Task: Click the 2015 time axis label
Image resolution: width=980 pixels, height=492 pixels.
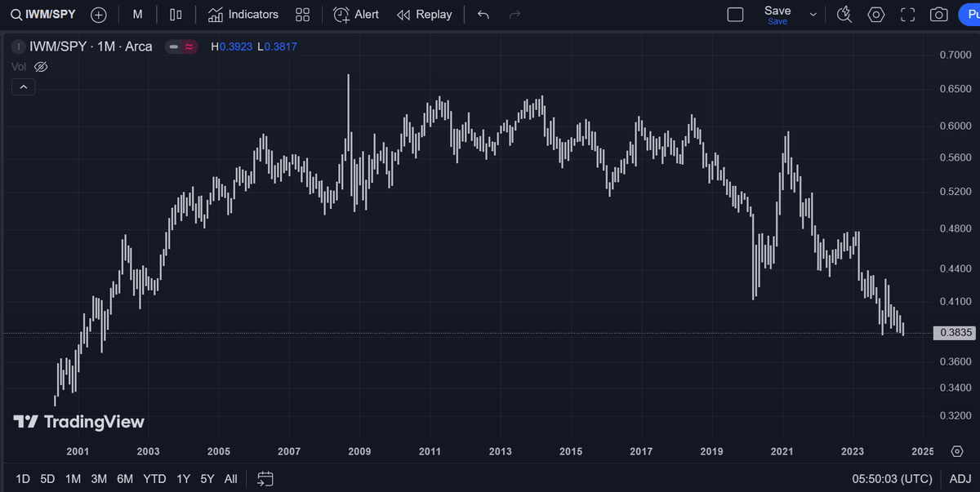Action: [x=571, y=451]
